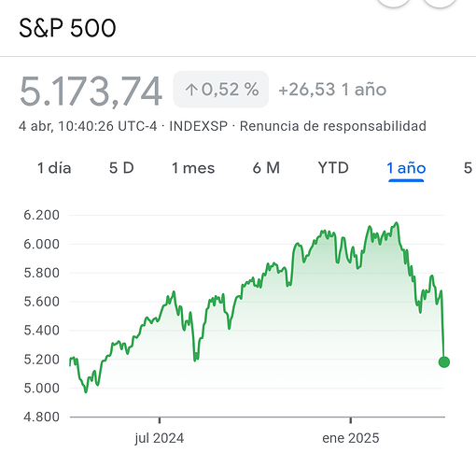Click the chart peak near 6.200

pyautogui.click(x=397, y=223)
